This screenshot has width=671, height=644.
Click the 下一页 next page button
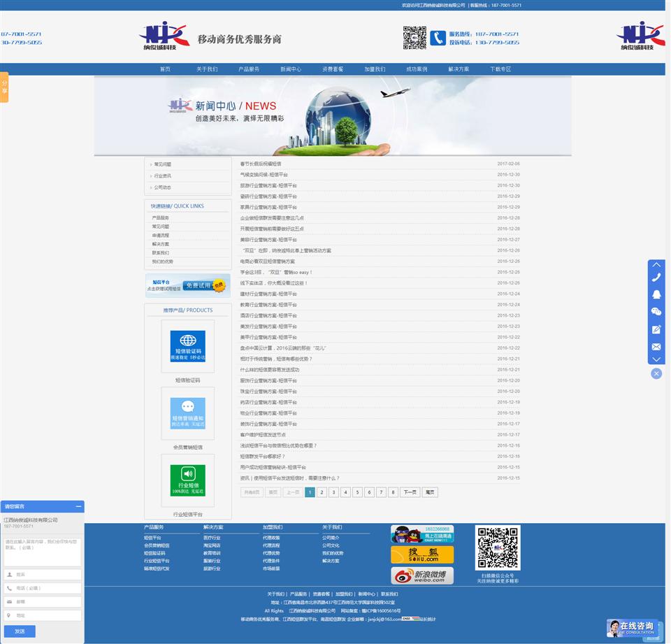point(410,492)
